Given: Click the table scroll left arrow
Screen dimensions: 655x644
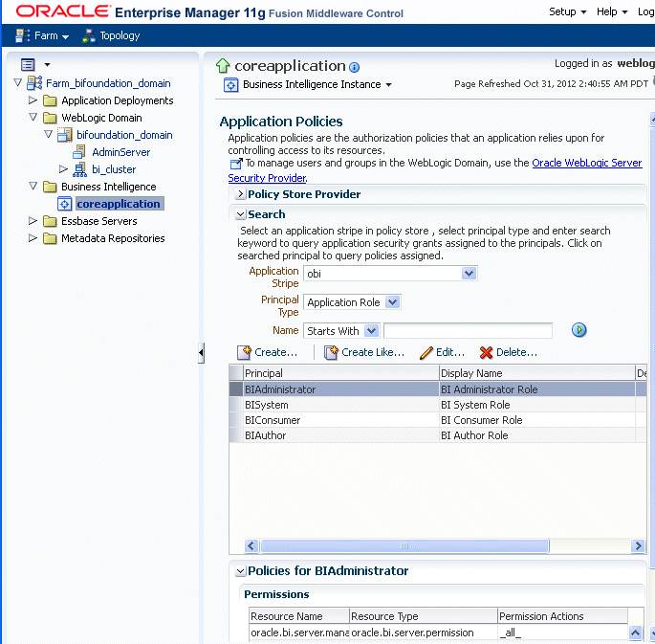Looking at the screenshot, I should point(251,545).
